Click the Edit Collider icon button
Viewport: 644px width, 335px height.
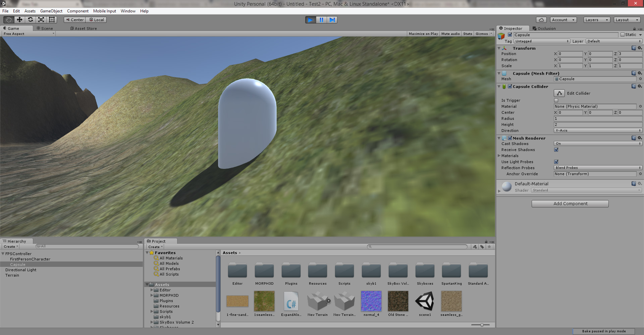(559, 93)
